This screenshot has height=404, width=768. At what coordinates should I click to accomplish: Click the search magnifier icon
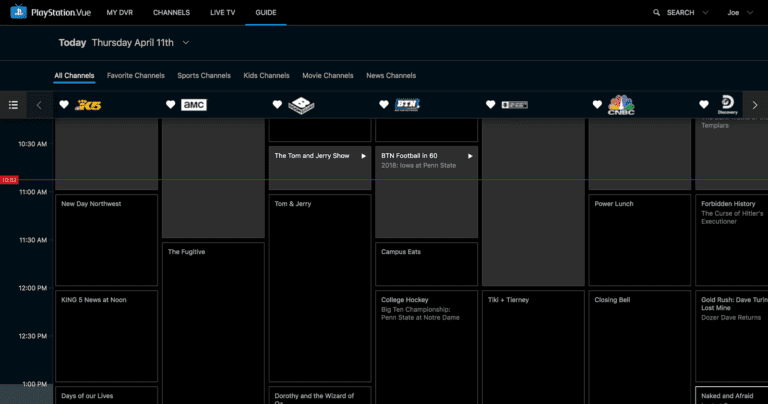click(x=657, y=13)
